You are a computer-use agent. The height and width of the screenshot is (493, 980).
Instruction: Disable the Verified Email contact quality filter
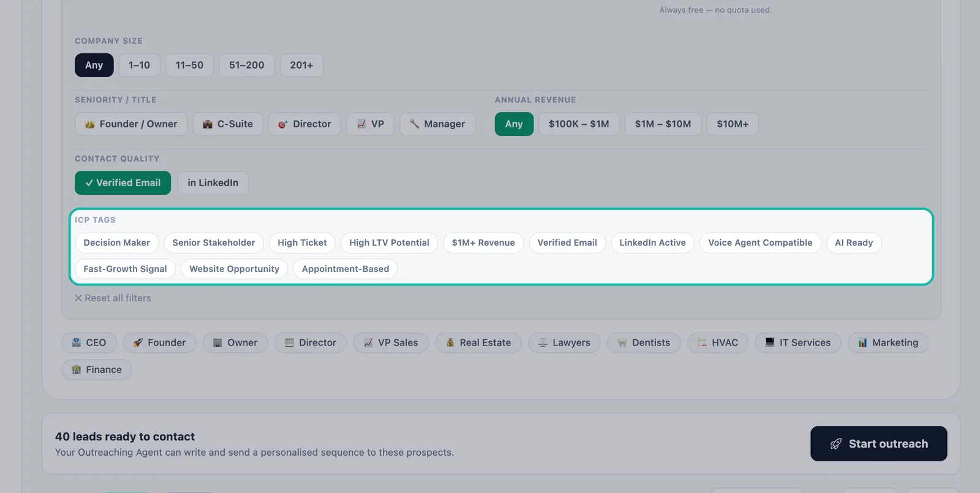(123, 183)
